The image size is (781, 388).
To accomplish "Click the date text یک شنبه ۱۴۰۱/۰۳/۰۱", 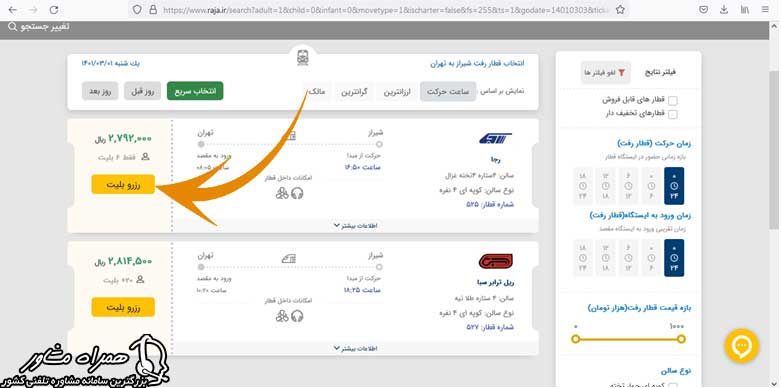I will (111, 64).
